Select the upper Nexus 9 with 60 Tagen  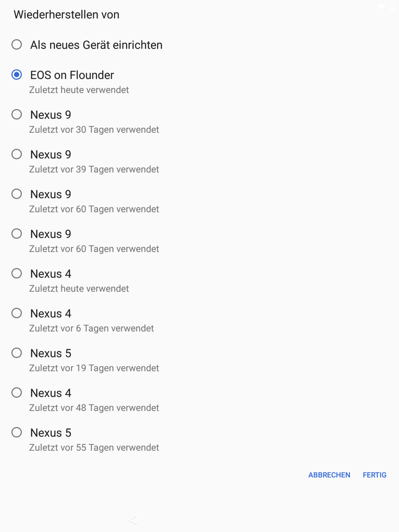click(x=17, y=194)
